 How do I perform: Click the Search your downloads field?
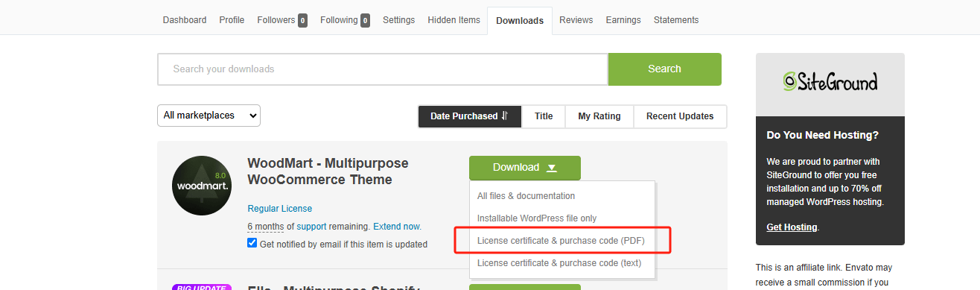pyautogui.click(x=383, y=69)
